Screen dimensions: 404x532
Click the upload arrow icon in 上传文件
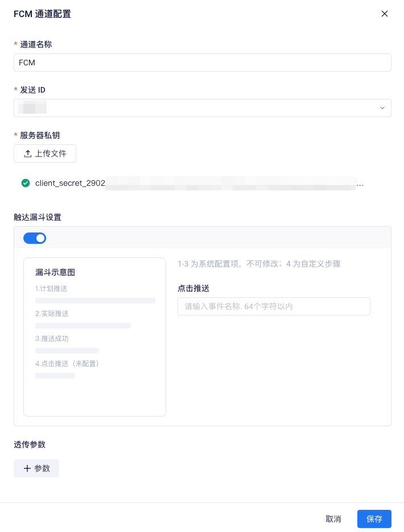[x=27, y=153]
